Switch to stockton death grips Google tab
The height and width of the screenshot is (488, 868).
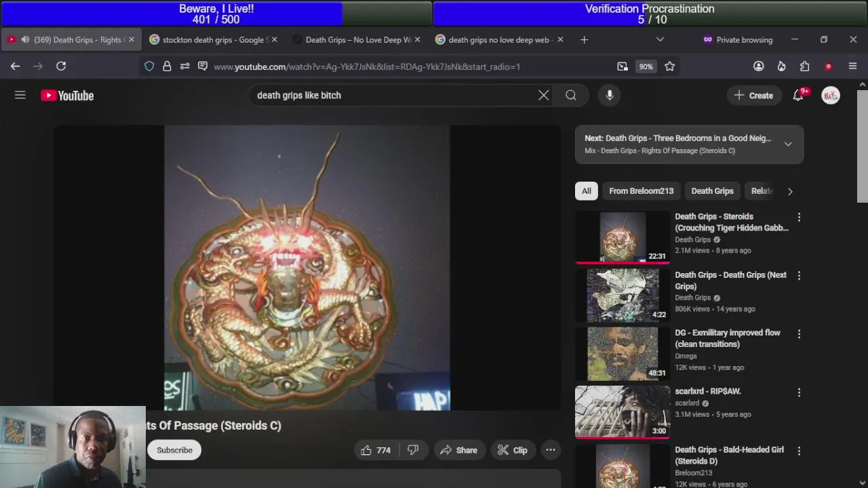pyautogui.click(x=213, y=40)
